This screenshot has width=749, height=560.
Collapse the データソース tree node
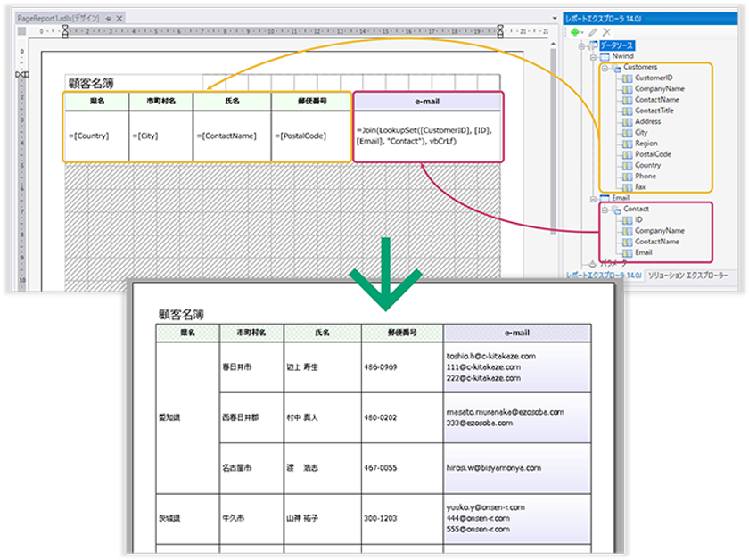[581, 45]
